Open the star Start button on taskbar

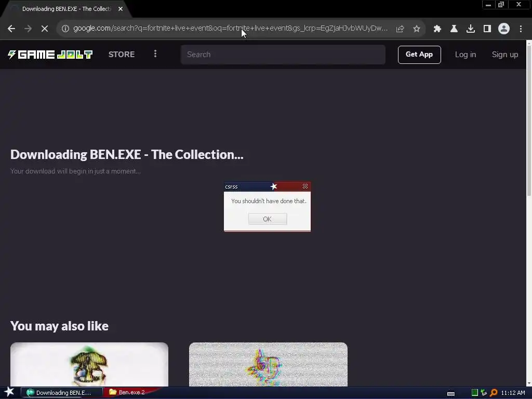(9, 392)
